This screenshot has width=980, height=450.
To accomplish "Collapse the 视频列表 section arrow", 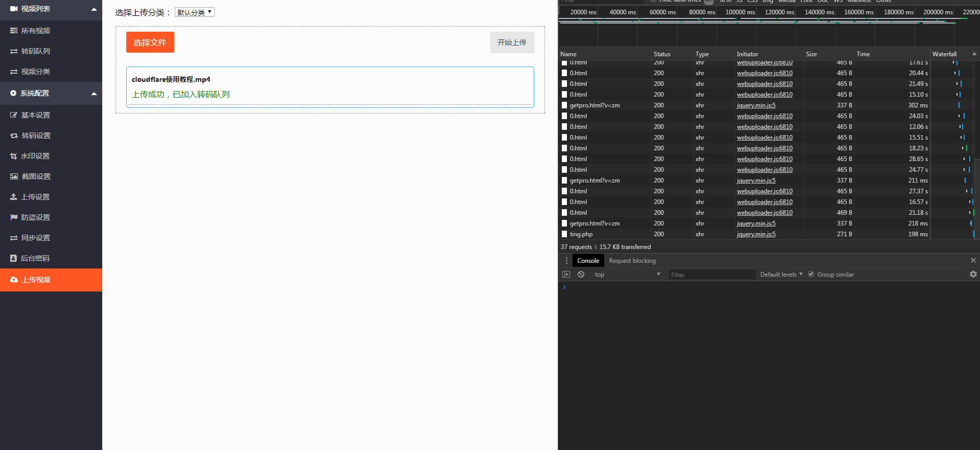I will 94,9.
